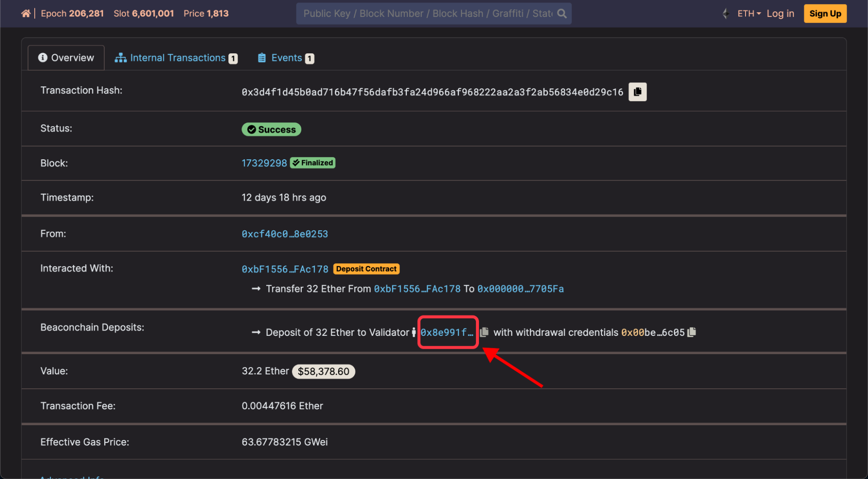
Task: Open sender address 0xcf40c0…8e0253
Action: [x=285, y=234]
